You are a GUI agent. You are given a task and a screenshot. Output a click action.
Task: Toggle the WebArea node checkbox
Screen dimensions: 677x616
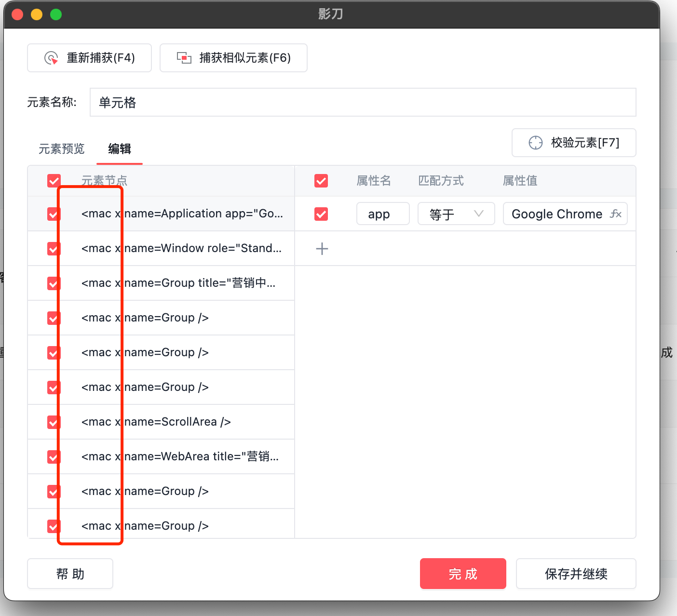pyautogui.click(x=54, y=456)
